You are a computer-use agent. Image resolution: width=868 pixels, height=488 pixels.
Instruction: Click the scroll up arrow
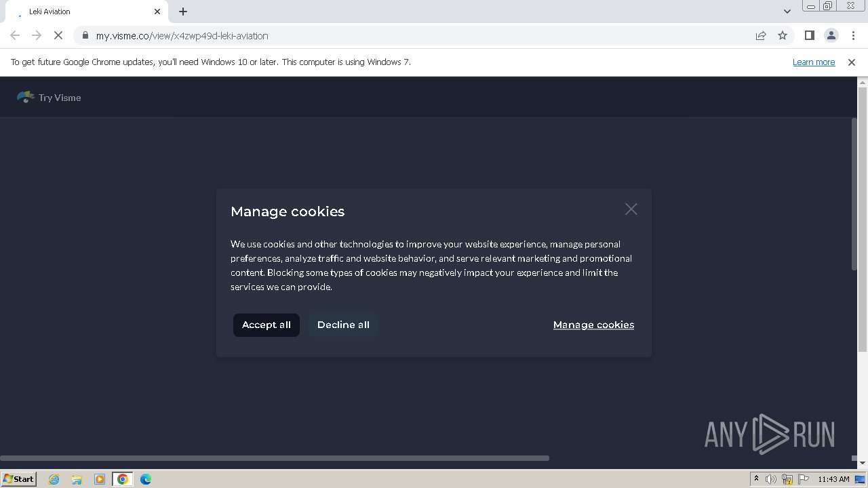point(863,83)
